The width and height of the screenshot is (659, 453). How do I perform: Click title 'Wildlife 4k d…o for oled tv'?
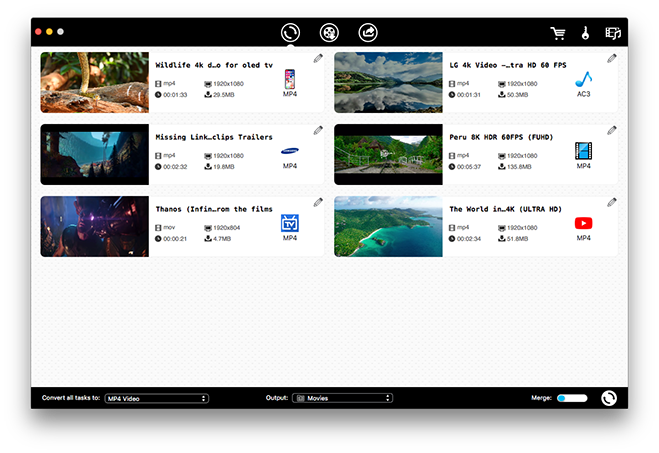tap(214, 65)
